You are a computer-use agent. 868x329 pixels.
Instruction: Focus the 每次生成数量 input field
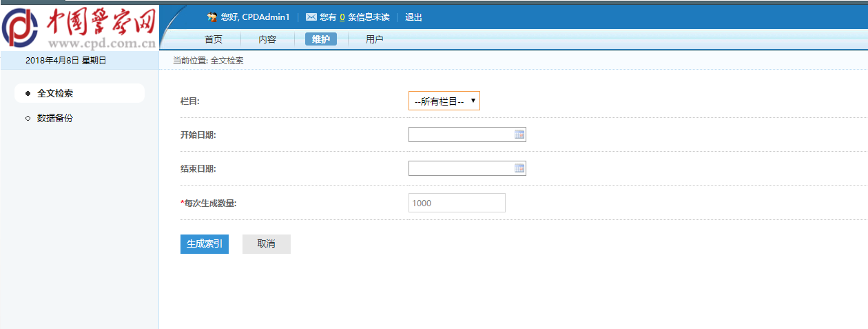click(x=457, y=203)
